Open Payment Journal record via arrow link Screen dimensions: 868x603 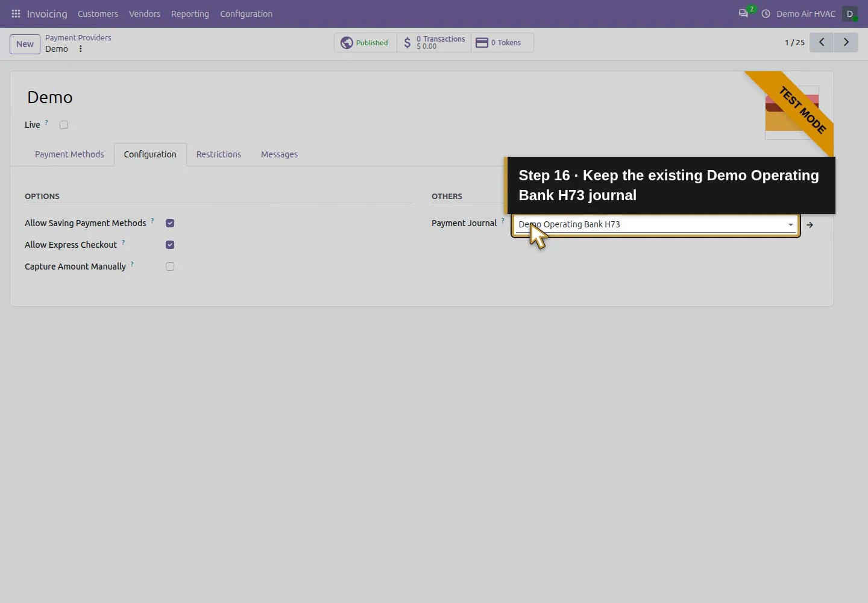pyautogui.click(x=810, y=225)
